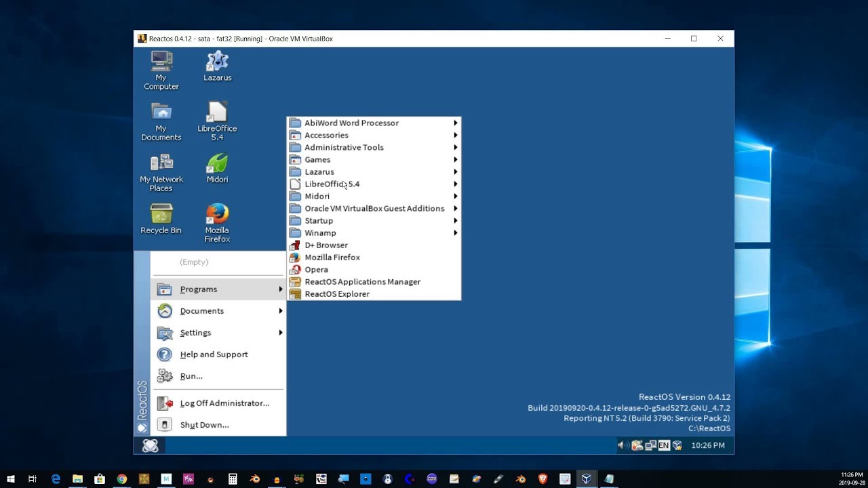Image resolution: width=868 pixels, height=488 pixels.
Task: Click the safely remove hardware tray icon
Action: 637,445
